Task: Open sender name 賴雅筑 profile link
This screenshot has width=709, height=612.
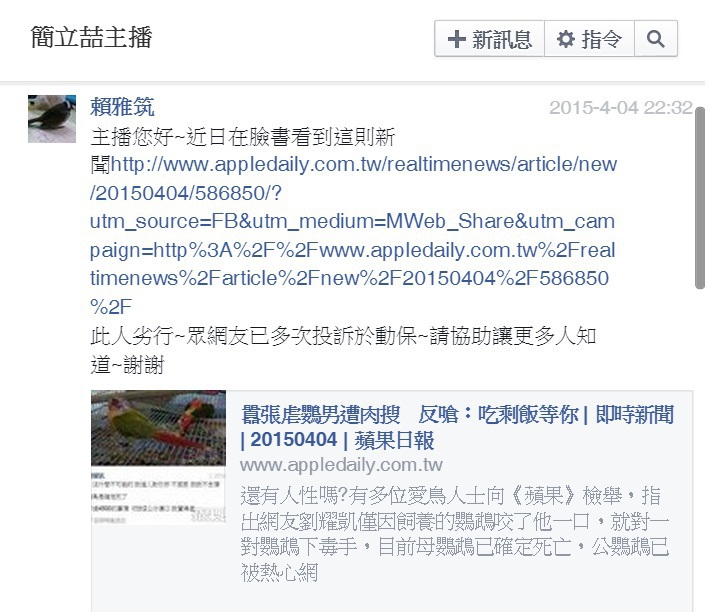Action: point(122,107)
